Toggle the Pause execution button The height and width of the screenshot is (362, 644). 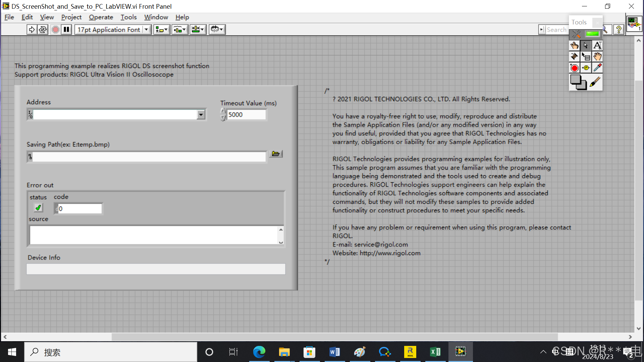[66, 29]
